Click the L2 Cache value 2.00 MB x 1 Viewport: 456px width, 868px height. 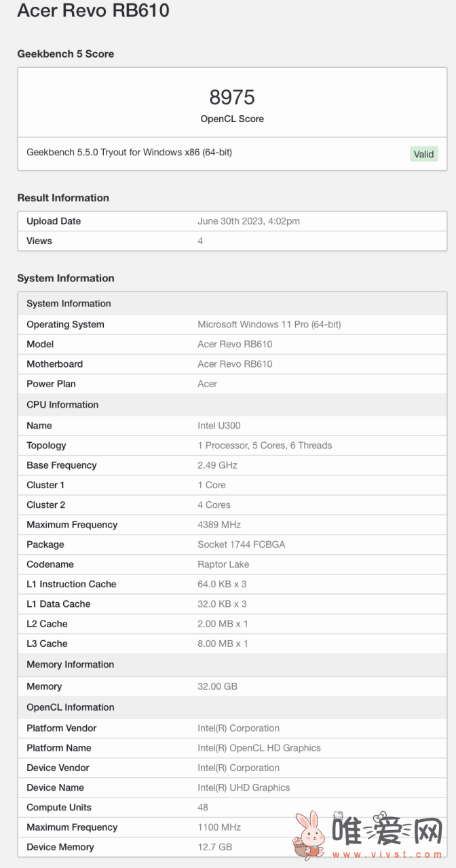(x=223, y=624)
